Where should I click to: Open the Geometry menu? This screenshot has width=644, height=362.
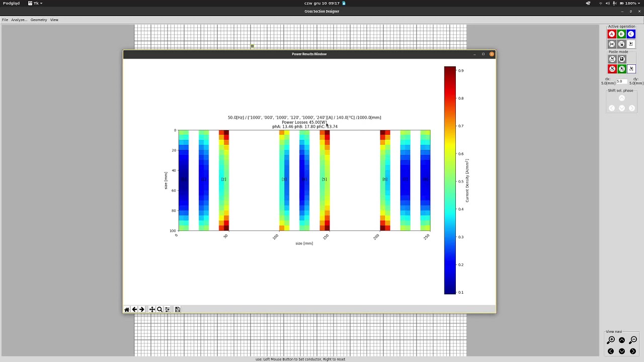[x=39, y=20]
